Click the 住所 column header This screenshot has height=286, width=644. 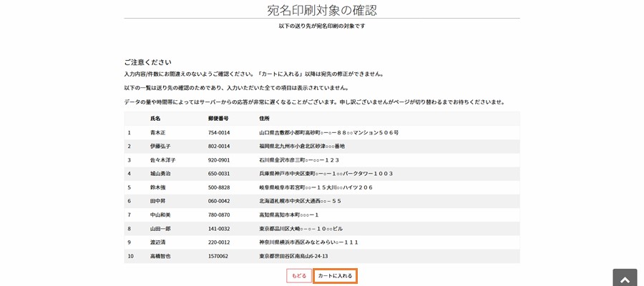pos(264,119)
